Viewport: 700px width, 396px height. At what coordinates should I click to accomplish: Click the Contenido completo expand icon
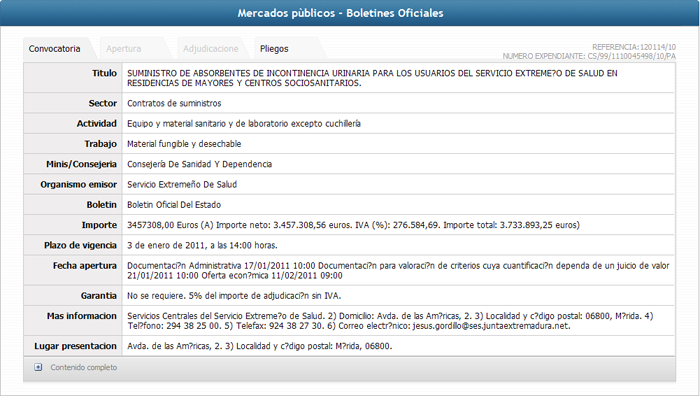(x=38, y=367)
